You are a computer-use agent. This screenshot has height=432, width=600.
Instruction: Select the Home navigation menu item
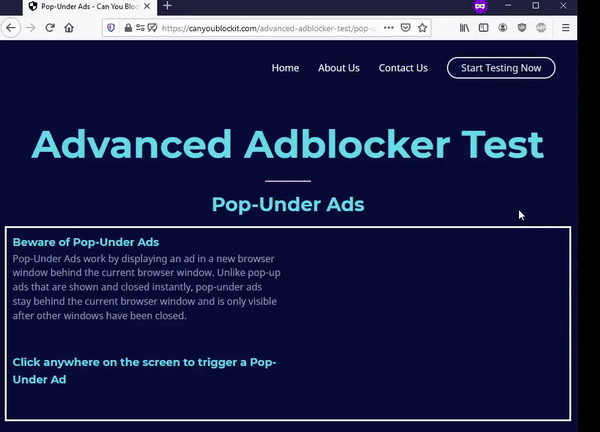[285, 68]
